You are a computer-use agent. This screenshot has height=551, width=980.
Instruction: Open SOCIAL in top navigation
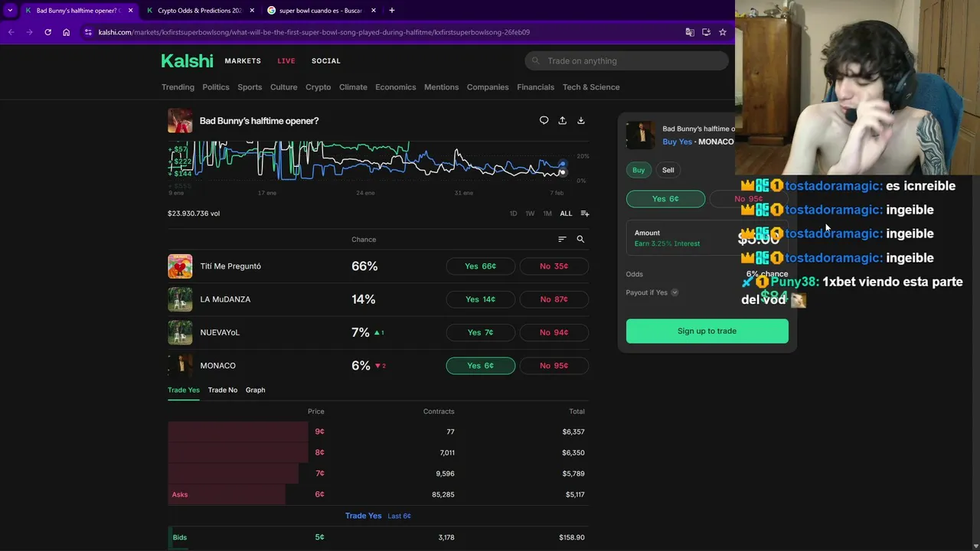[x=326, y=61]
